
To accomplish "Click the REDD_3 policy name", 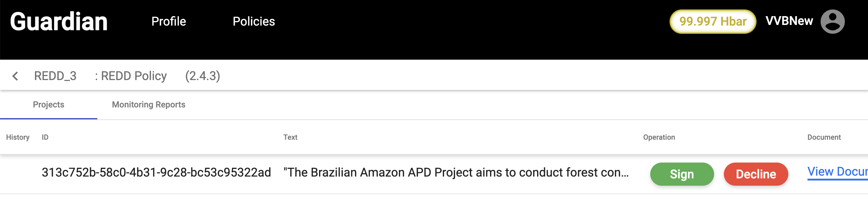I will point(55,76).
